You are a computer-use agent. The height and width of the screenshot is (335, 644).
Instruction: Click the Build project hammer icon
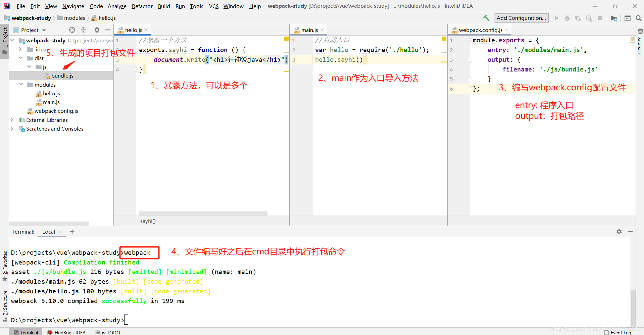tap(486, 18)
